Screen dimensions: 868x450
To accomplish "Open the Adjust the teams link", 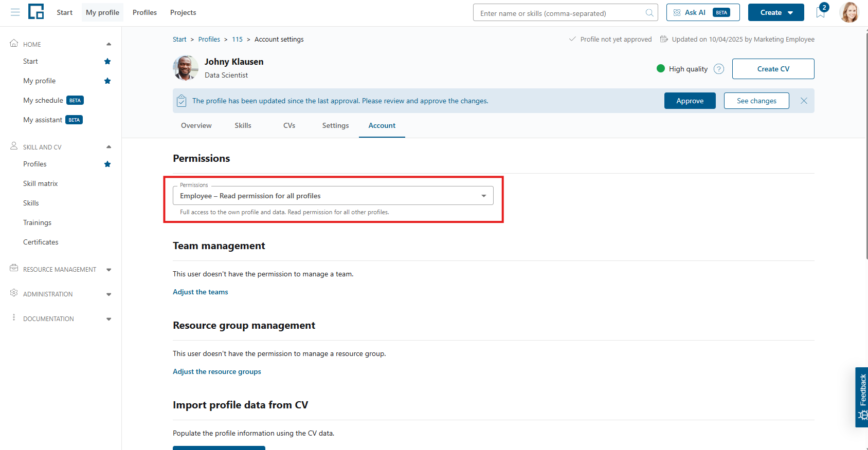I will point(200,292).
